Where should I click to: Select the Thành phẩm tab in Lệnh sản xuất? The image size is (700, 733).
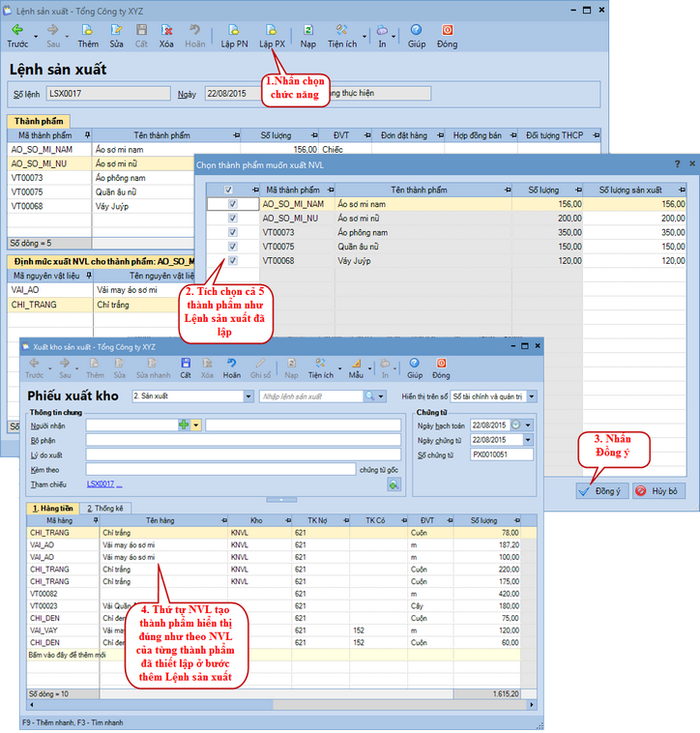coord(39,121)
